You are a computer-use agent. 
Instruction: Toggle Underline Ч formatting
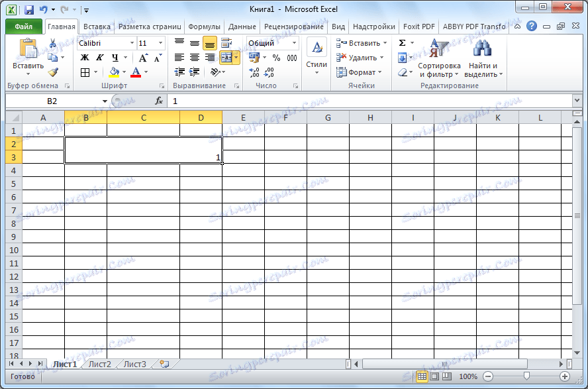(115, 58)
